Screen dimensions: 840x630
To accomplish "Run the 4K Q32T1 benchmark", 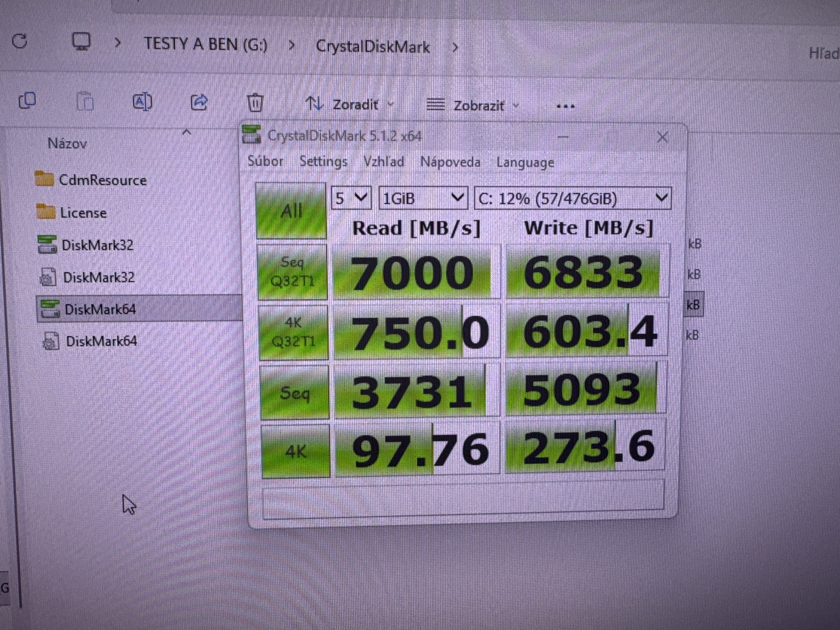I will pyautogui.click(x=294, y=332).
